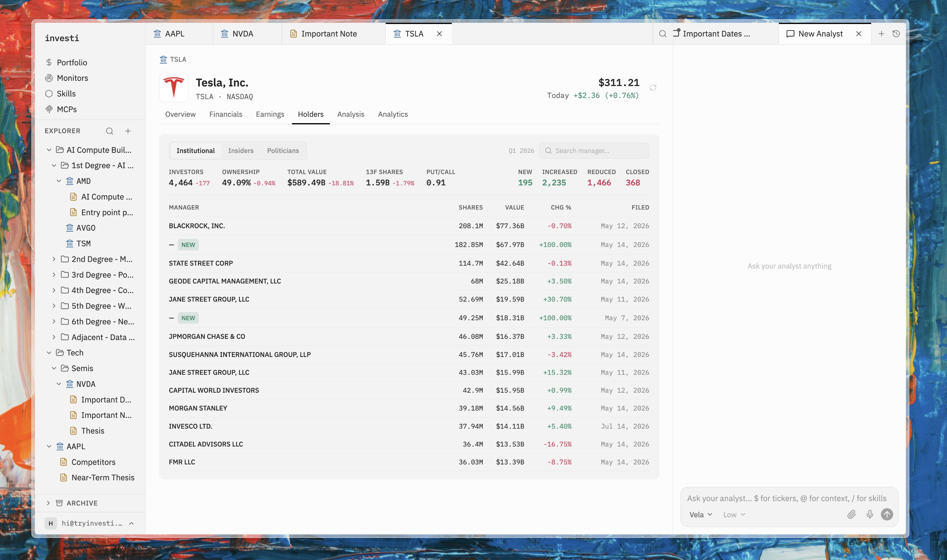Select the BLACKROCK, INC. manager row
This screenshot has width=947, height=560.
point(409,226)
